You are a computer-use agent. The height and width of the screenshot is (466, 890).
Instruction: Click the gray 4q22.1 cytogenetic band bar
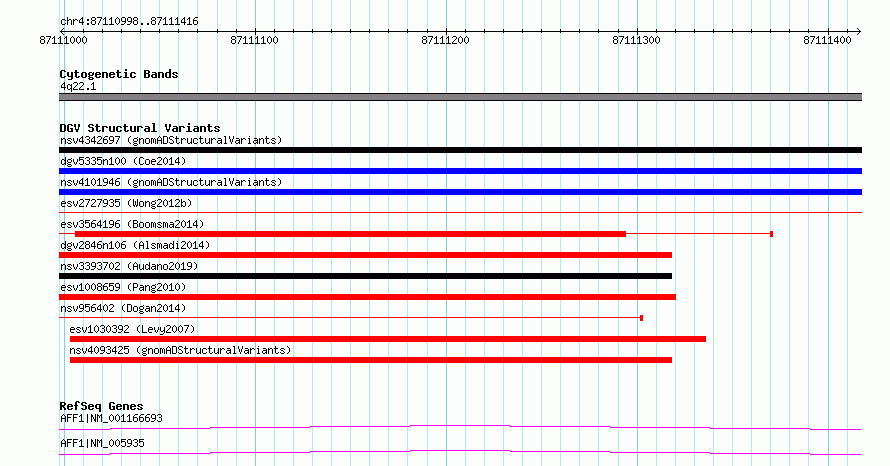coord(460,97)
